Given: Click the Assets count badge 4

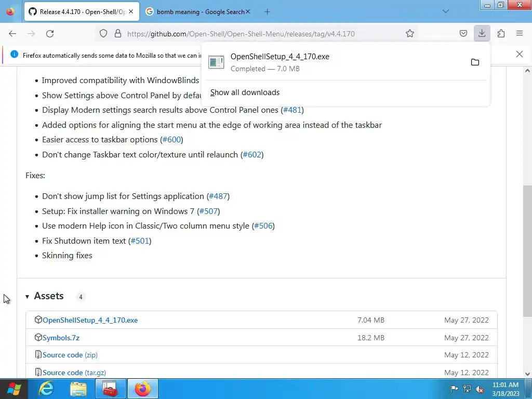Looking at the screenshot, I should (81, 297).
